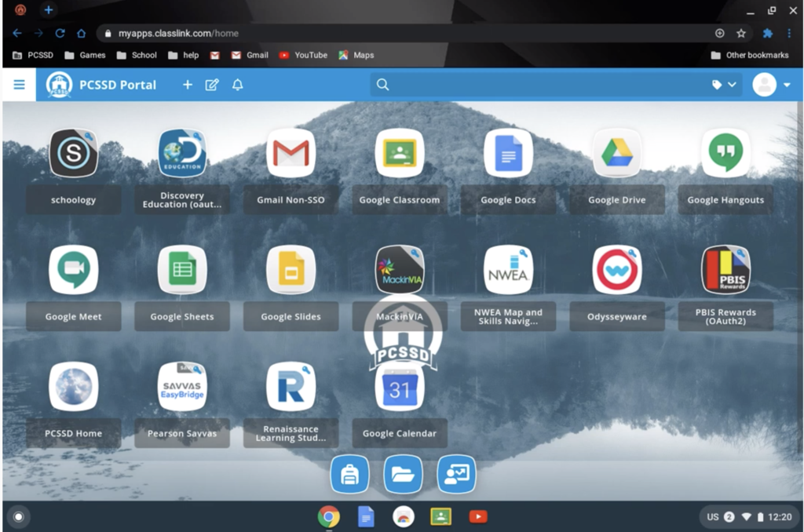Open Gmail Non-SSO app icon
The height and width of the screenshot is (532, 804).
(x=291, y=153)
